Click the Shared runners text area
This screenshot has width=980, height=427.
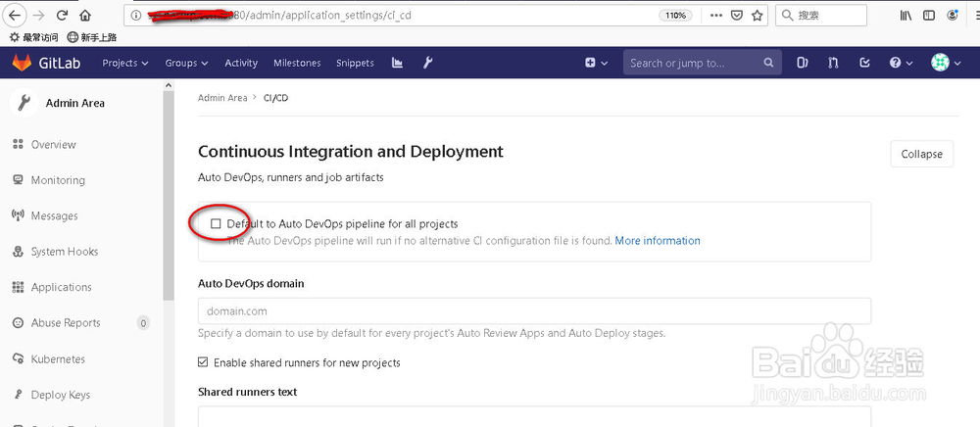pos(534,416)
